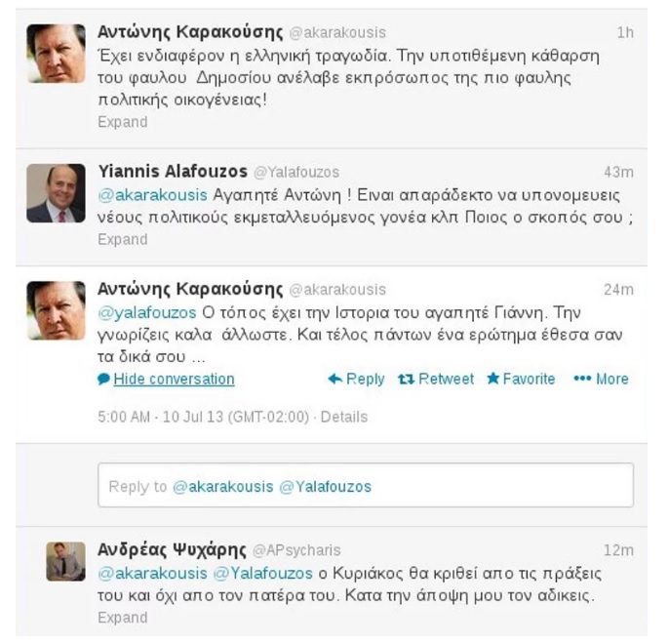Open Yiannis Alafouzos profile photo

coord(56,193)
